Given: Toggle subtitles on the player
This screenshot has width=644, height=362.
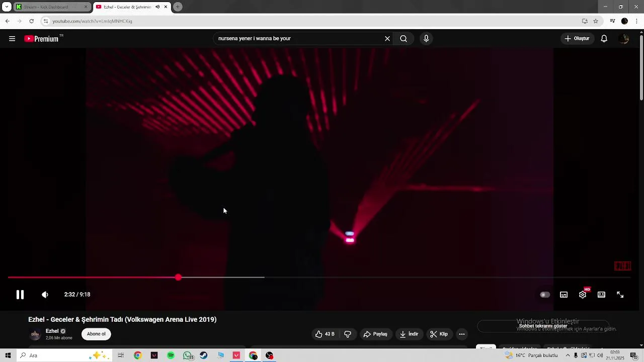Looking at the screenshot, I should (563, 295).
